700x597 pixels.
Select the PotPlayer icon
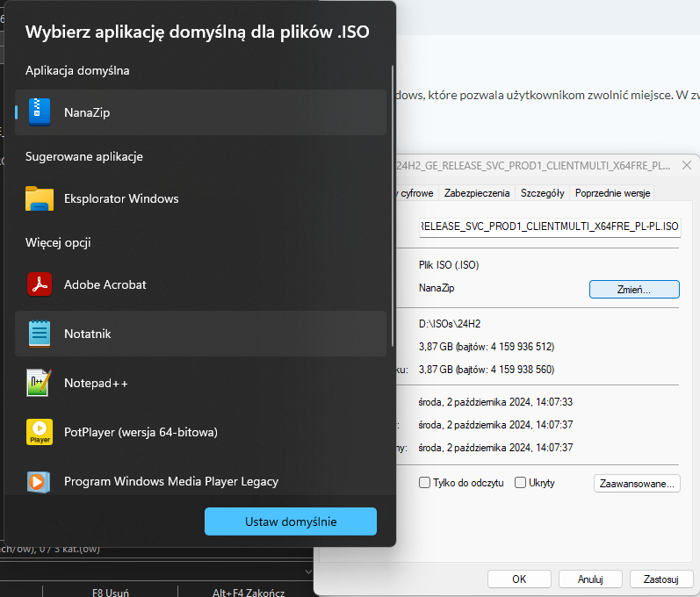coord(40,432)
